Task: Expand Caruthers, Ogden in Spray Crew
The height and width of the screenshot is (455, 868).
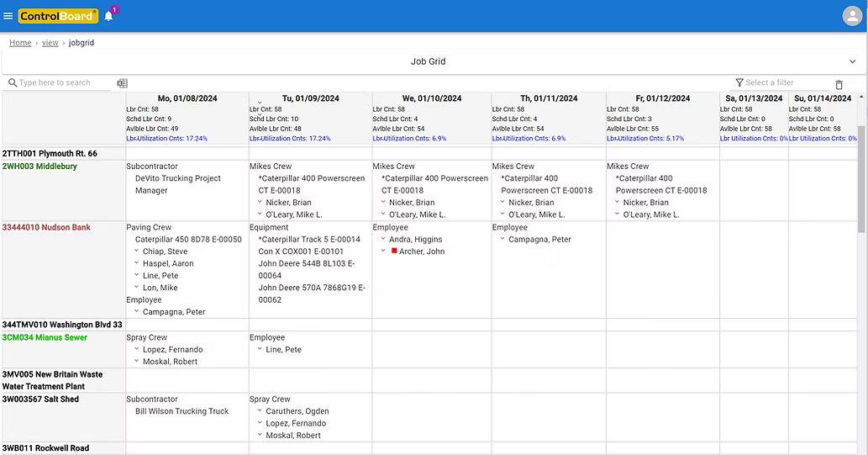Action: (x=260, y=411)
